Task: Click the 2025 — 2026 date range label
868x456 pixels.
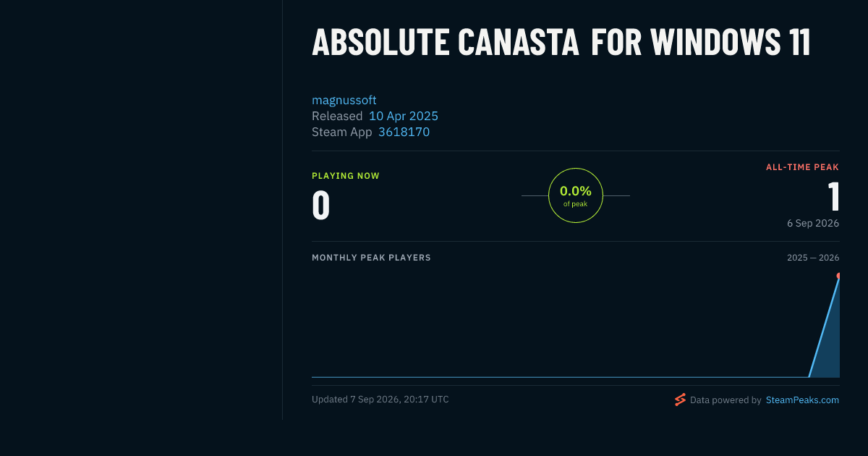Action: [813, 258]
